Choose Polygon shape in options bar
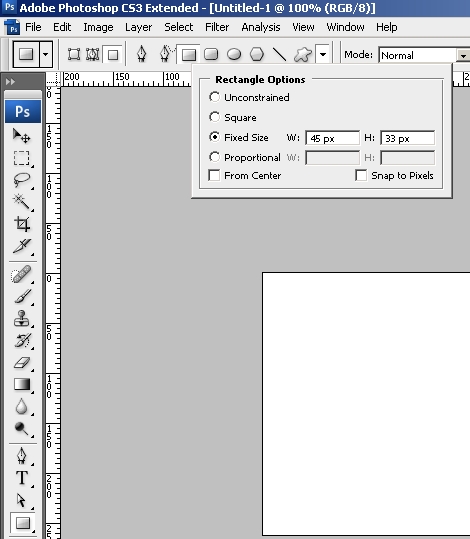 (256, 54)
